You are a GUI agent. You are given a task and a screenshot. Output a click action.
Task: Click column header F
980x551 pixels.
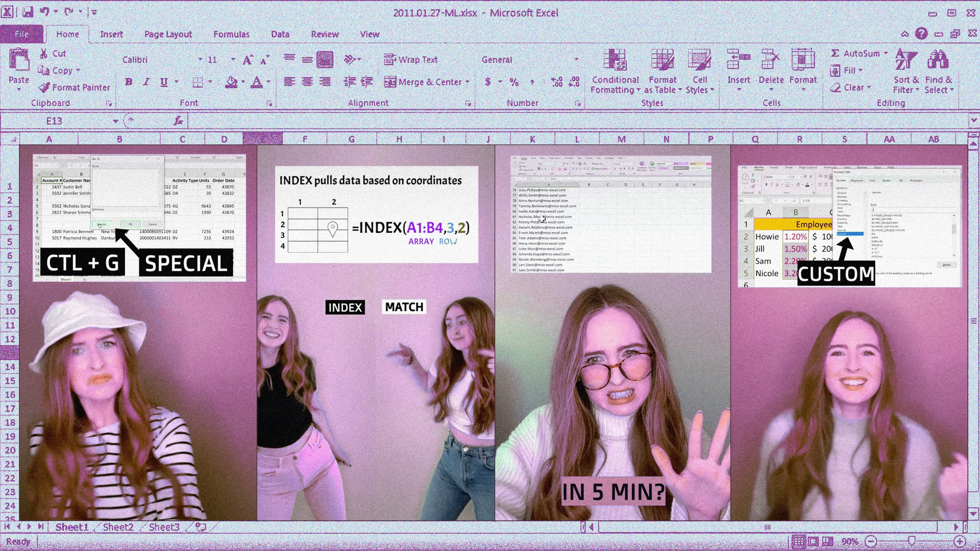305,139
